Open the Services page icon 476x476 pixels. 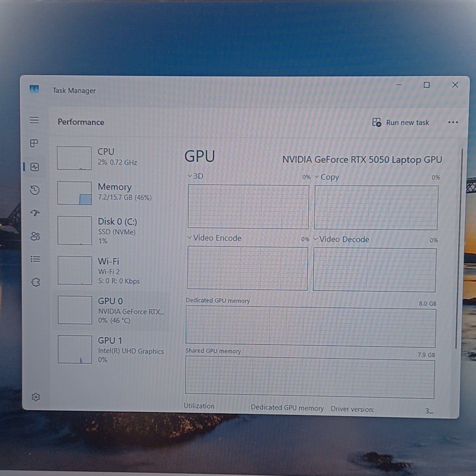click(36, 282)
